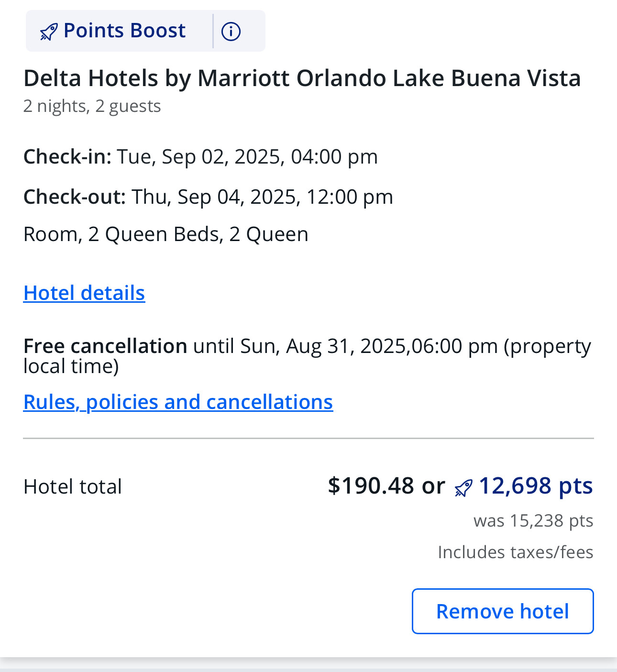Open the Hotel details link
This screenshot has width=617, height=672.
tap(84, 293)
